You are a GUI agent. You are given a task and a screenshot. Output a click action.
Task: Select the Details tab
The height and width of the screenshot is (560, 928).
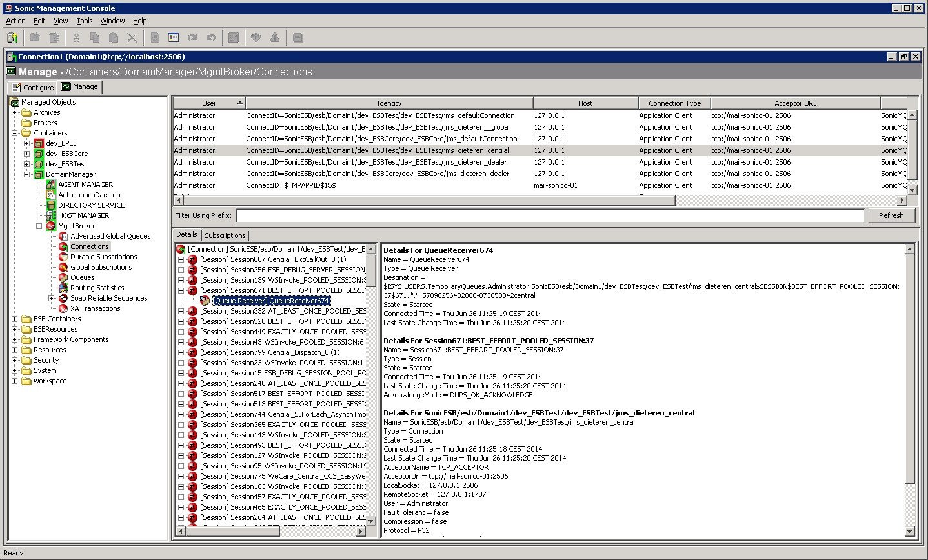click(187, 234)
